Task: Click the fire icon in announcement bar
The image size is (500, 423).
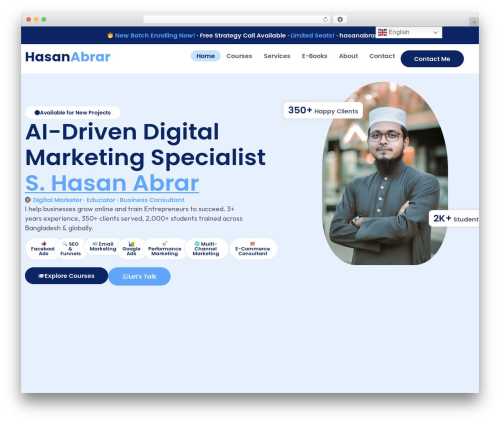Action: (110, 35)
